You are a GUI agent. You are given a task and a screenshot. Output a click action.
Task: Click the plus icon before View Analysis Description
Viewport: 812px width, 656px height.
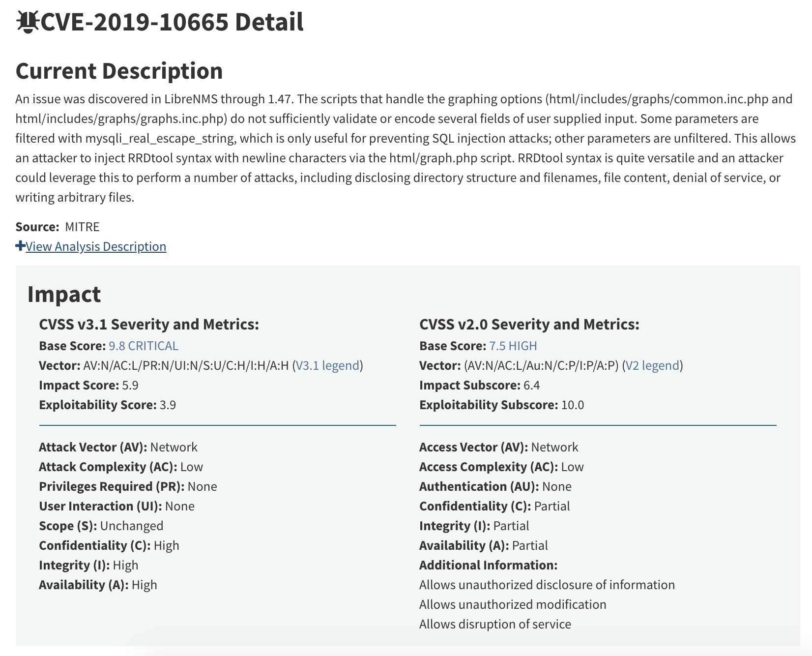click(20, 245)
